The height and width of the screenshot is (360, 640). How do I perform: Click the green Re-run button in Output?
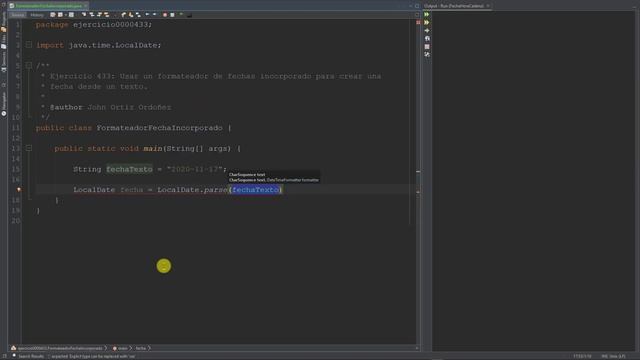click(x=427, y=14)
